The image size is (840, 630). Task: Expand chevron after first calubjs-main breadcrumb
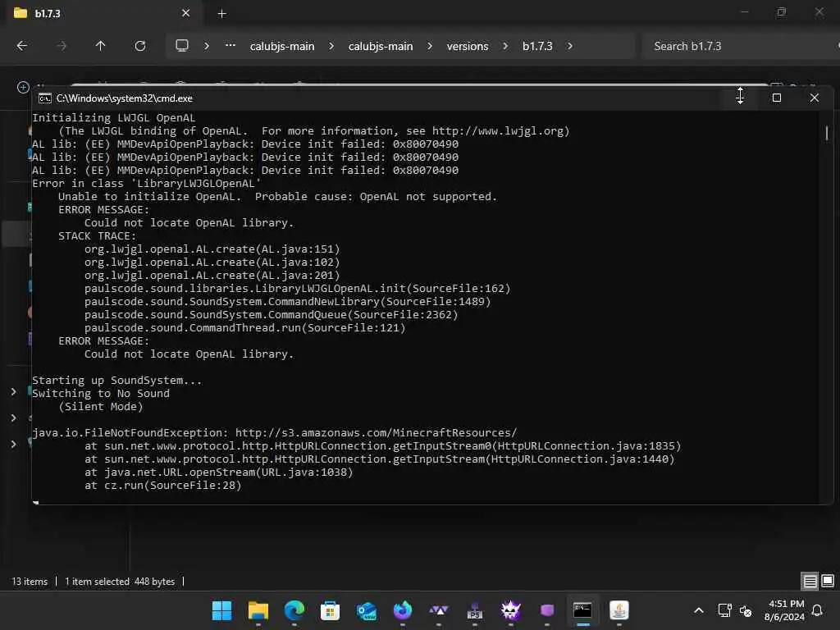[x=331, y=46]
